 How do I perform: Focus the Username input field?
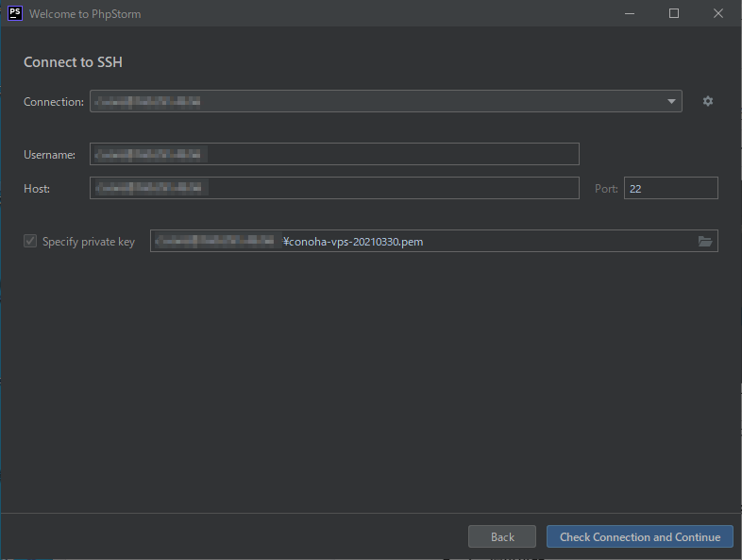tap(334, 154)
